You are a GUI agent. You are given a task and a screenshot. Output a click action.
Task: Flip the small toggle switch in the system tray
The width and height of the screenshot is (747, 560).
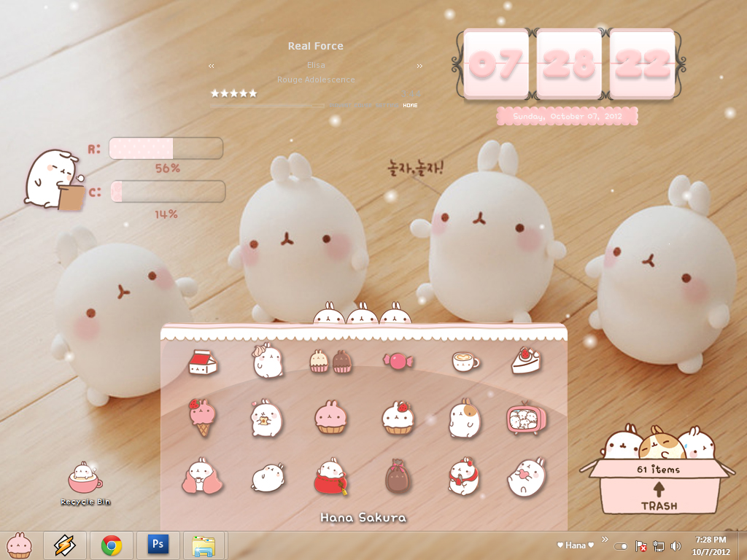620,545
